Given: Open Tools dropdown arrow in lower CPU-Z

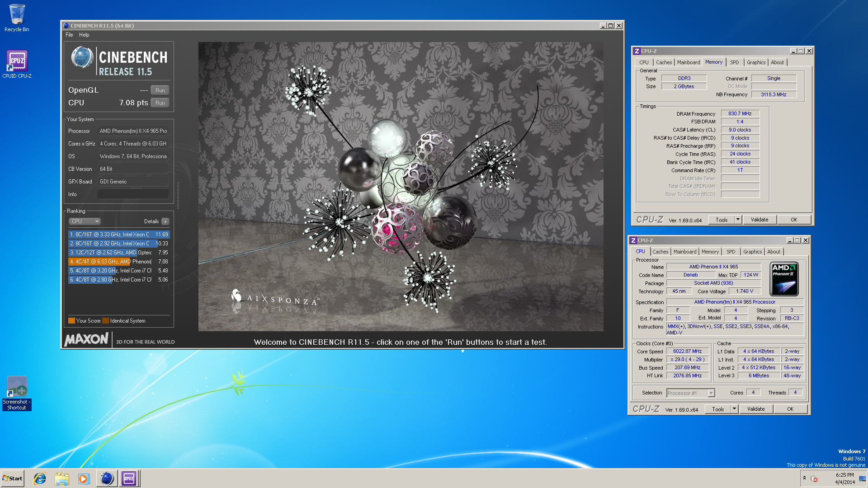Looking at the screenshot, I should pos(735,409).
